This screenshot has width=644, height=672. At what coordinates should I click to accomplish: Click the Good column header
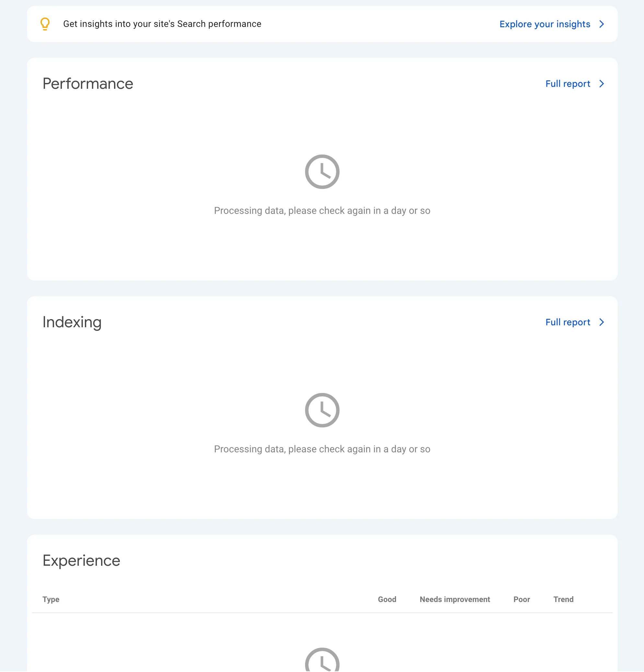click(x=387, y=599)
